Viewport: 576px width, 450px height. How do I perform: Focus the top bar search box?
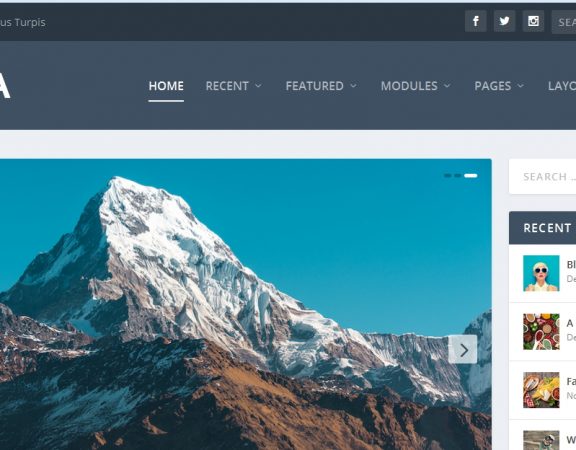pos(564,22)
